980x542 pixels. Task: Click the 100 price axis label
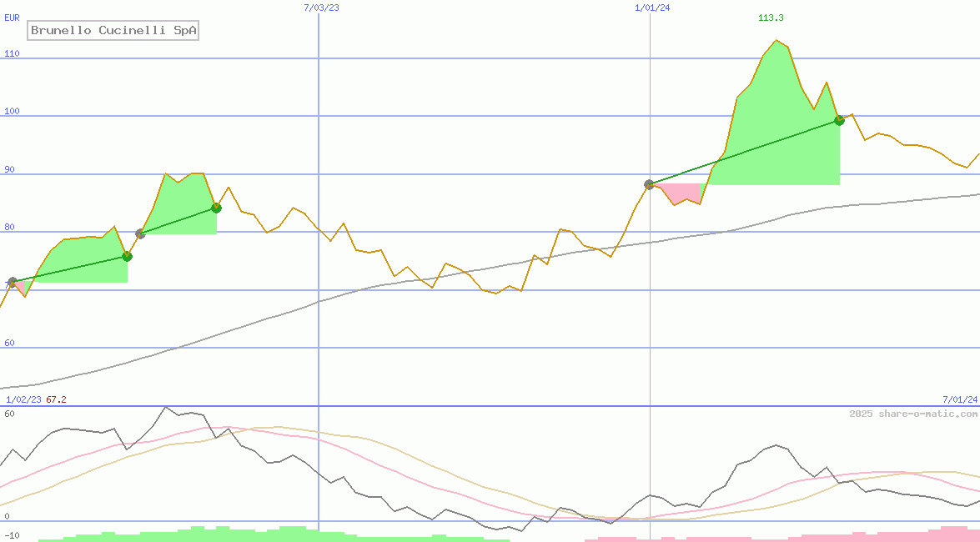13,112
